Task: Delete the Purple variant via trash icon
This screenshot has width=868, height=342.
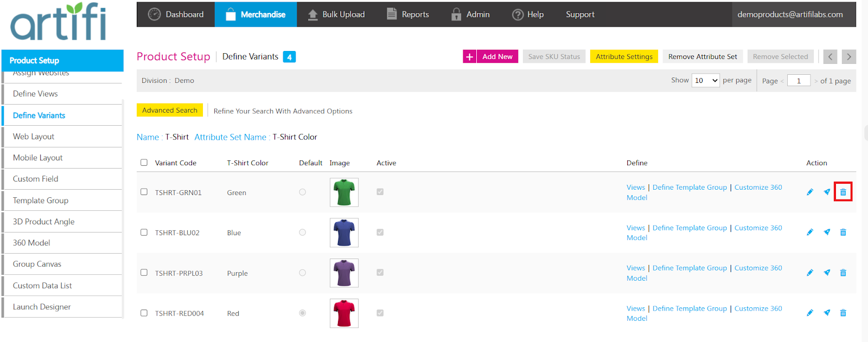Action: point(843,273)
